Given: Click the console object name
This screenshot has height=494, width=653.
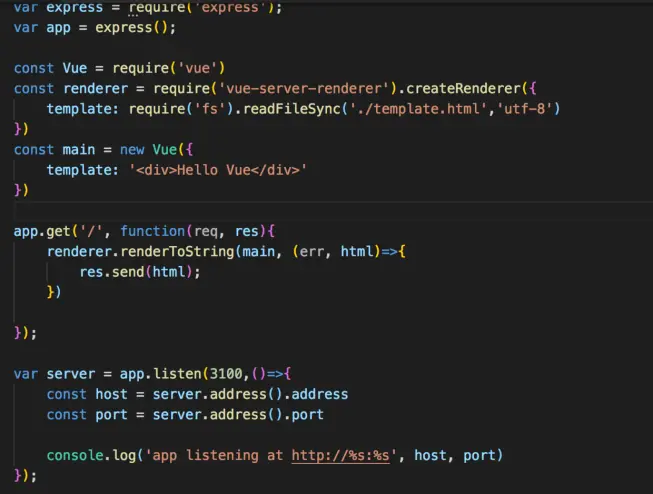Looking at the screenshot, I should 75,455.
